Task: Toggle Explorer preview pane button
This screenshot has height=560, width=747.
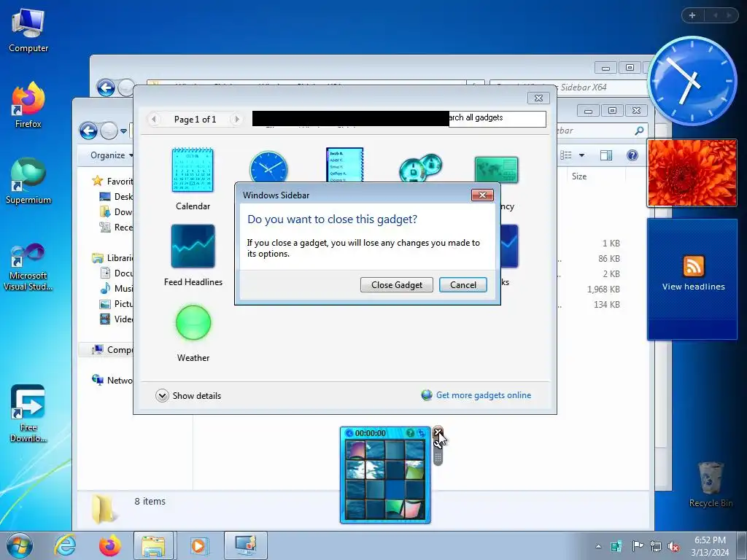Action: (606, 155)
